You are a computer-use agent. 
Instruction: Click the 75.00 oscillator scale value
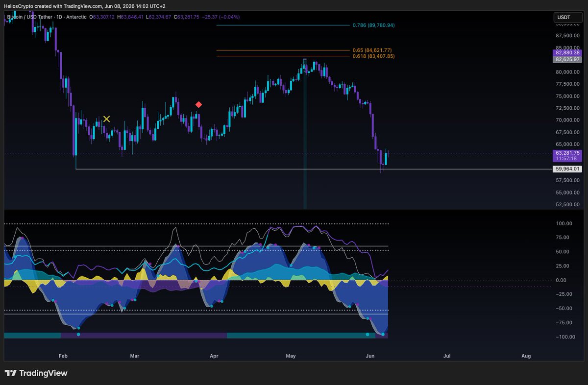click(x=563, y=238)
